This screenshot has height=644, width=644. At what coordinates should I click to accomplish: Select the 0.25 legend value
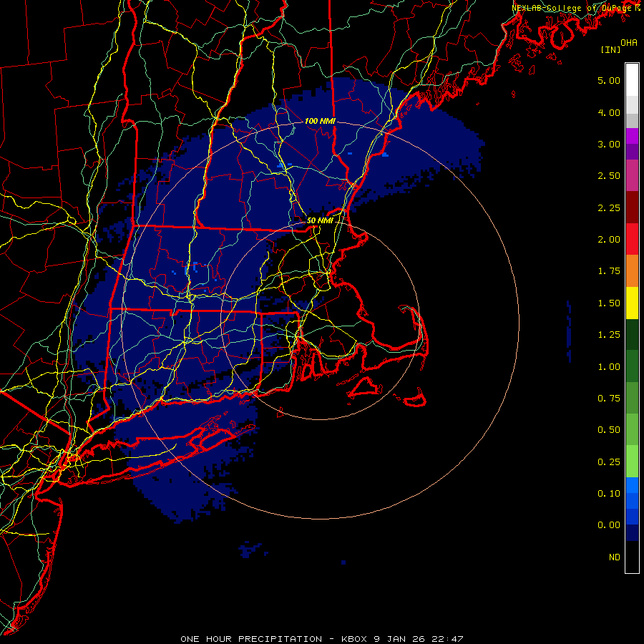click(609, 462)
